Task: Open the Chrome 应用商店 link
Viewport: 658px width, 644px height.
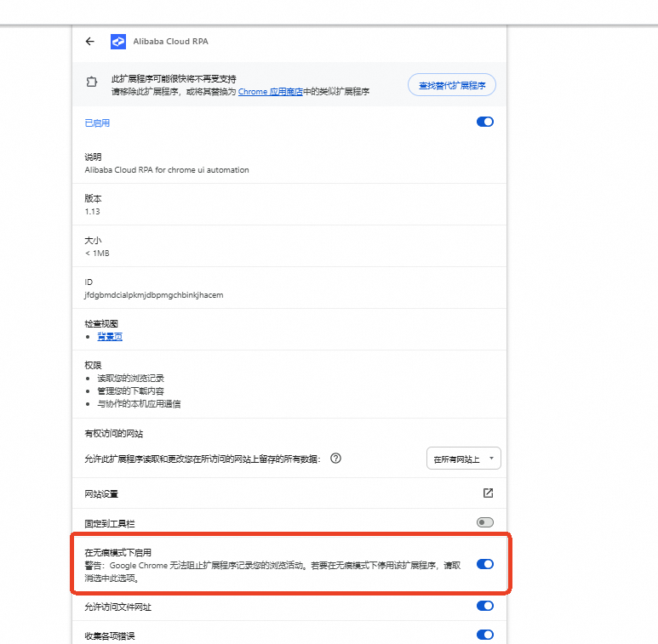Action: tap(270, 91)
